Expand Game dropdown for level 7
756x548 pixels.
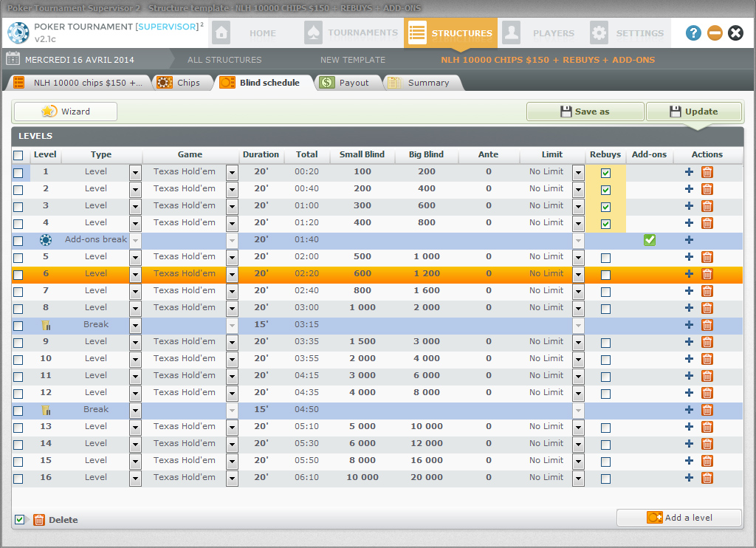pyautogui.click(x=232, y=291)
